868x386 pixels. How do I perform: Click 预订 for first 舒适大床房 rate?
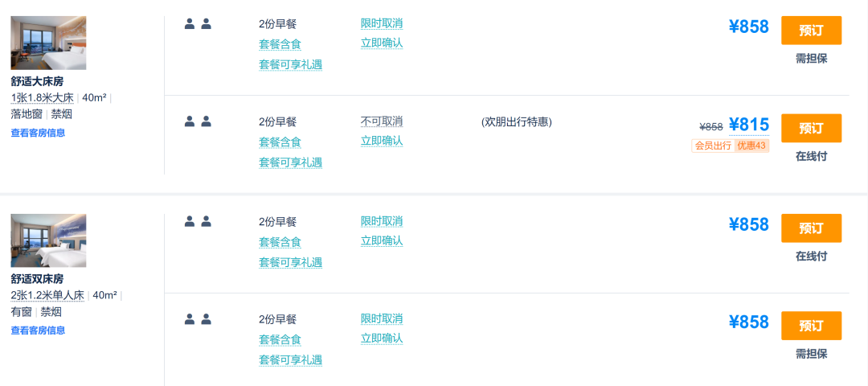(811, 31)
